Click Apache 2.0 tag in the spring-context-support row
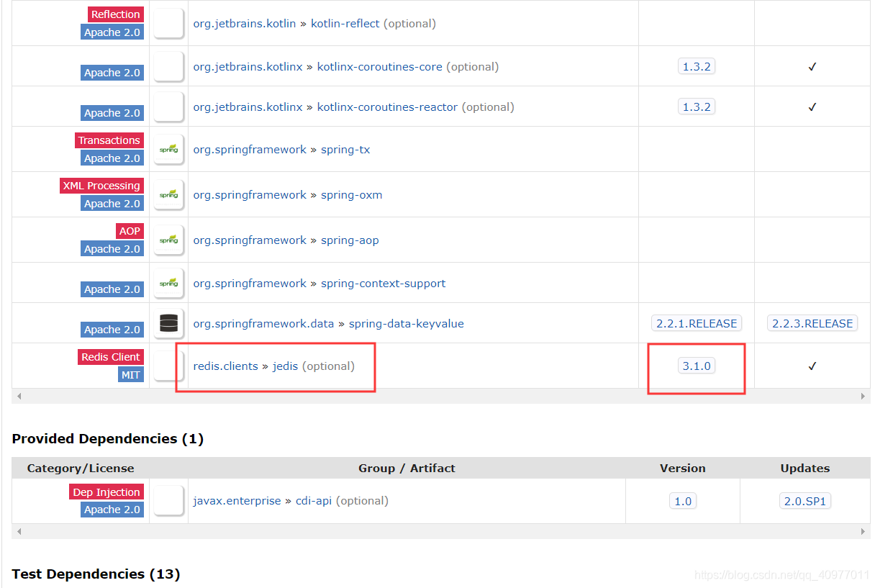The width and height of the screenshot is (875, 588). (112, 289)
